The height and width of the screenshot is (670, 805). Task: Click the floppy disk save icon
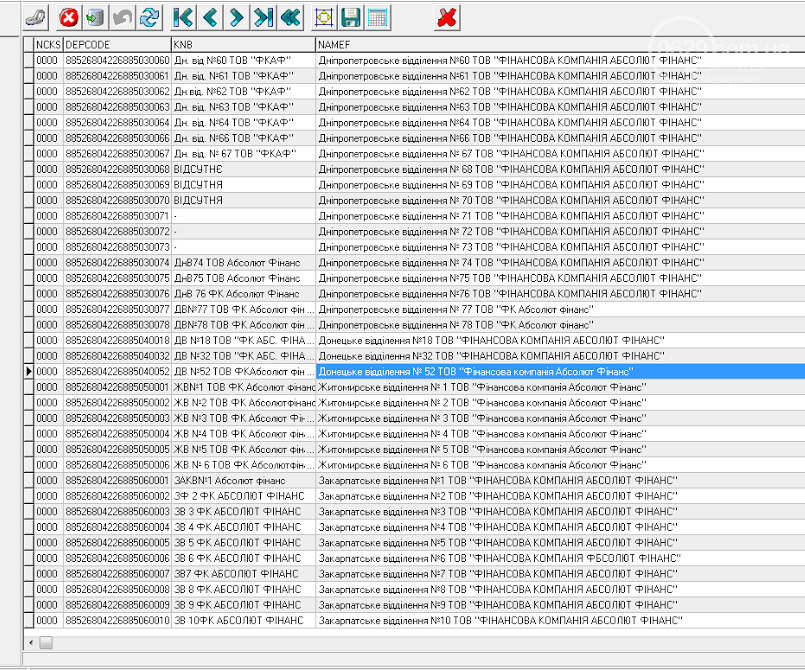click(351, 17)
